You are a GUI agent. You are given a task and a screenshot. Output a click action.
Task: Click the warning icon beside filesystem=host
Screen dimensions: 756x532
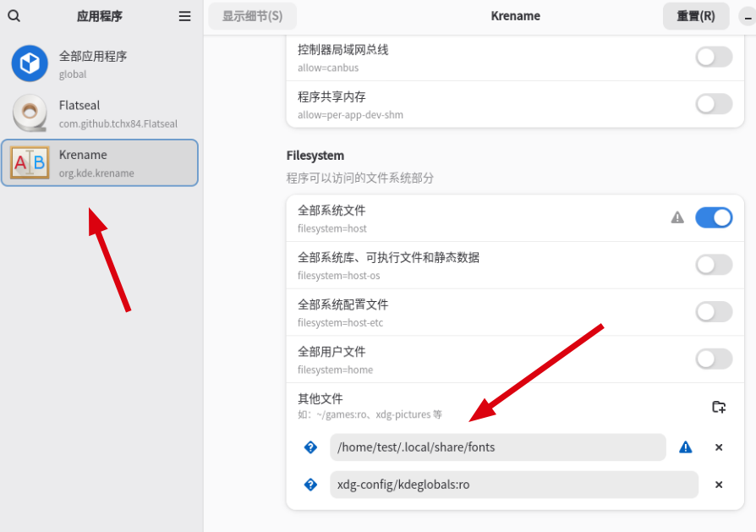pos(677,217)
